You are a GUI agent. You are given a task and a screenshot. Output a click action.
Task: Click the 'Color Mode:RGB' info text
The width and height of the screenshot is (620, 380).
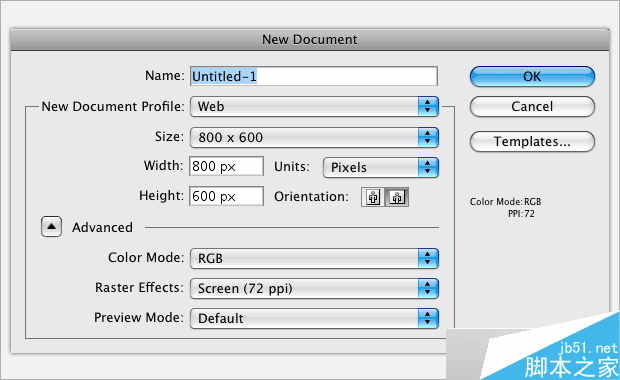coord(505,202)
